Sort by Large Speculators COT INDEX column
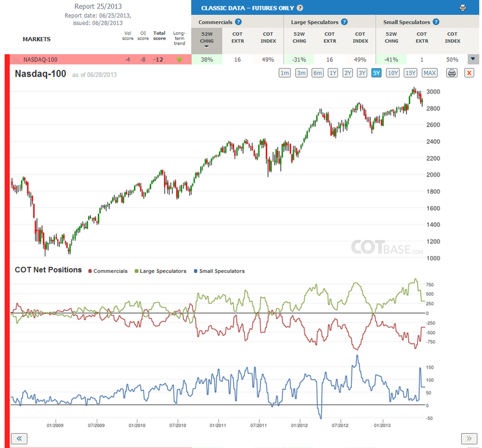 360,38
